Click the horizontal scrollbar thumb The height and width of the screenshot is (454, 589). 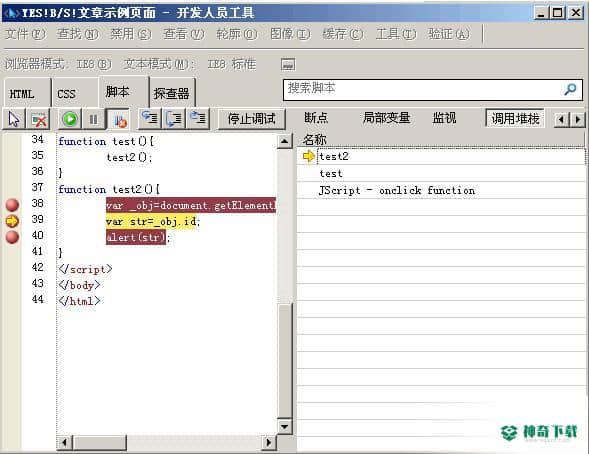(100, 442)
